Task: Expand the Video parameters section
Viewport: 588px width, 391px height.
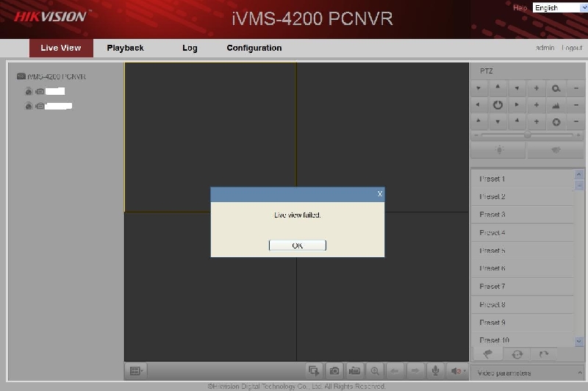Action: [528, 373]
